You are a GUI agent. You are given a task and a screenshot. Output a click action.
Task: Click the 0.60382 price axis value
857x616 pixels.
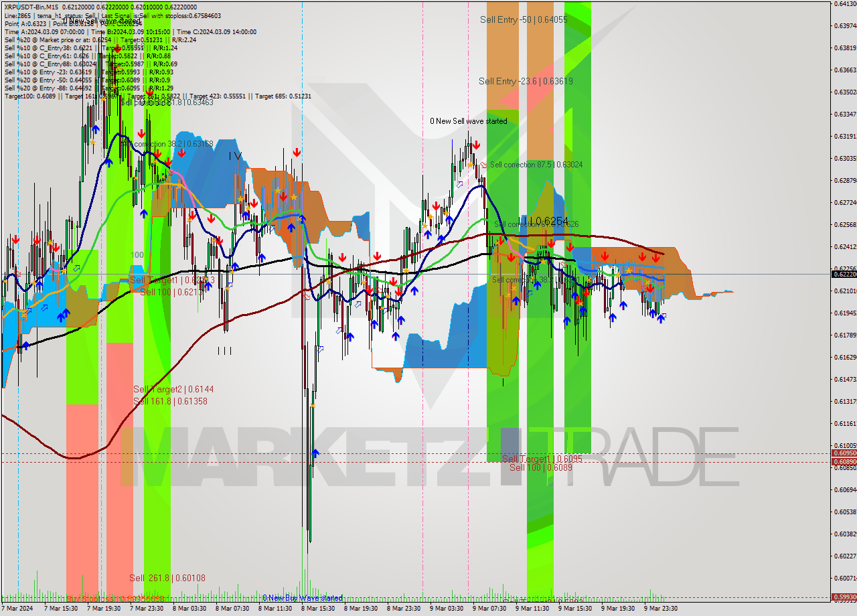845,534
